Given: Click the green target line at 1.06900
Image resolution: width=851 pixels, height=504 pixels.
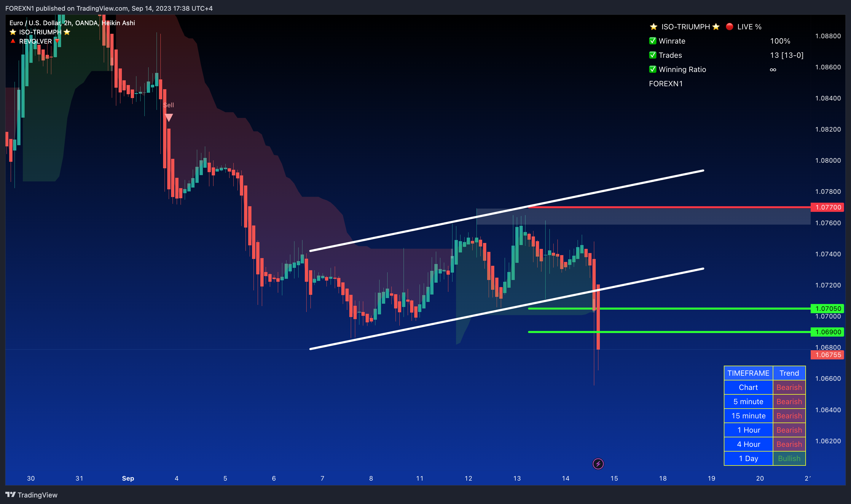Looking at the screenshot, I should (x=669, y=332).
